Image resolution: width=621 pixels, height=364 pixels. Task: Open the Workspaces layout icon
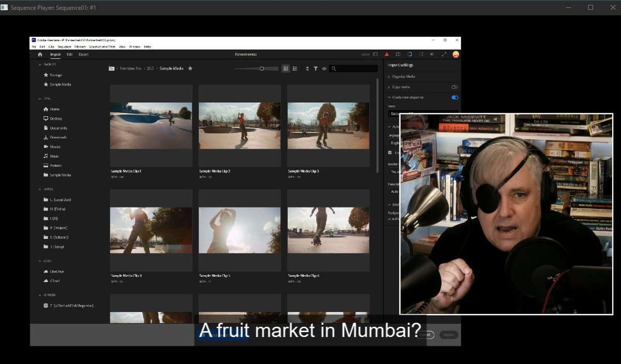pyautogui.click(x=375, y=54)
